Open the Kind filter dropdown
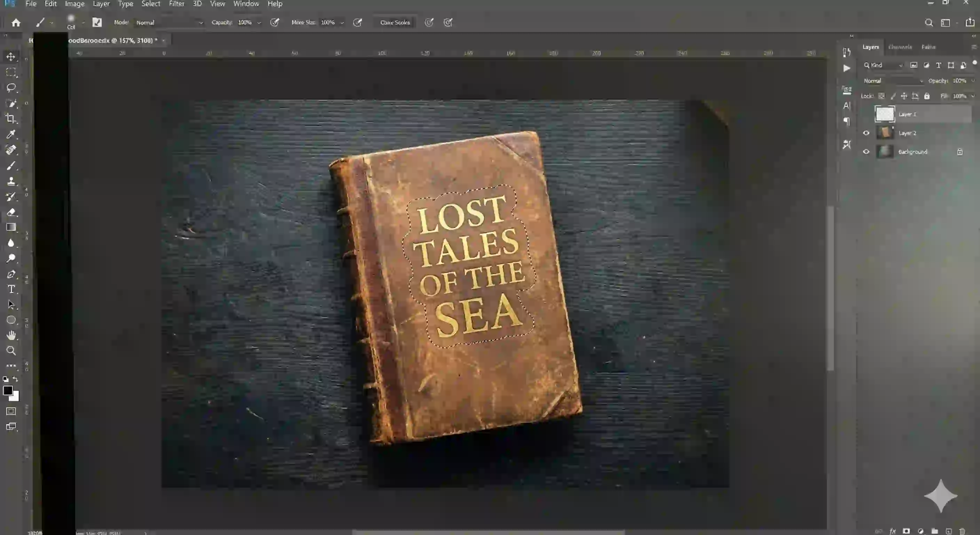This screenshot has height=535, width=980. click(883, 65)
